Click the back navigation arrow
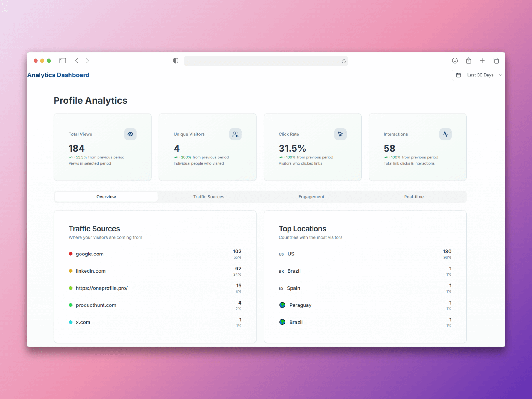Image resolution: width=532 pixels, height=399 pixels. pyautogui.click(x=77, y=61)
